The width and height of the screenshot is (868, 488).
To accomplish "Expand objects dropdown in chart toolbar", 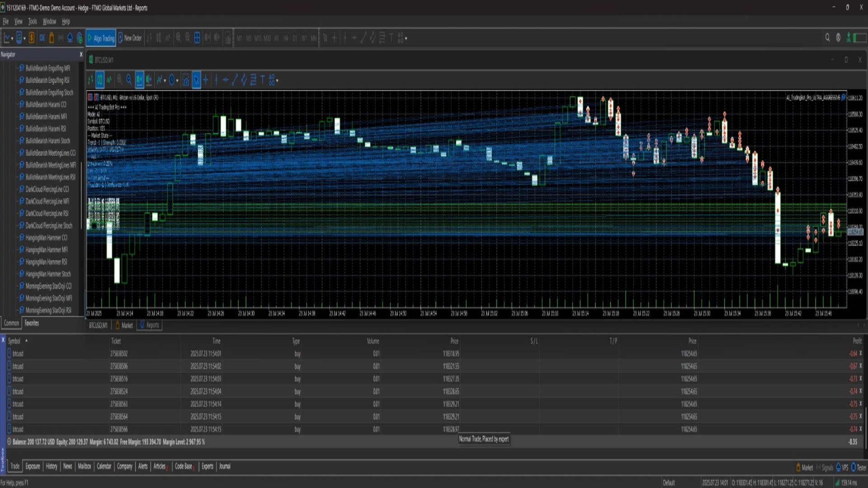I will (277, 81).
